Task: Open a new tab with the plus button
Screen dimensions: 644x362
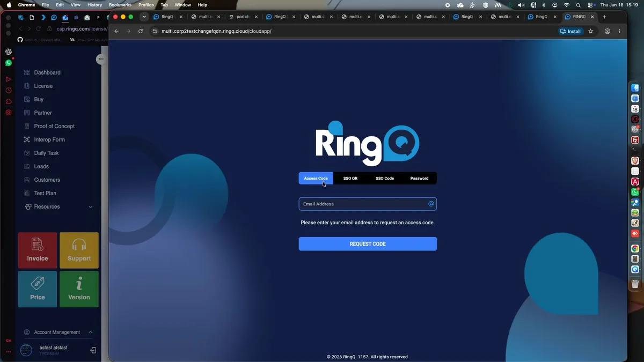Action: (604, 17)
